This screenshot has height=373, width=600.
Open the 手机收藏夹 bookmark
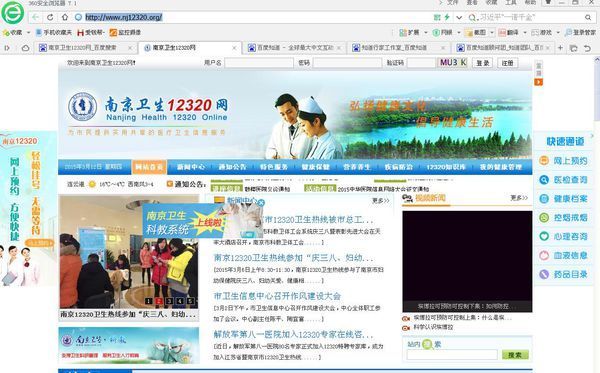click(54, 33)
